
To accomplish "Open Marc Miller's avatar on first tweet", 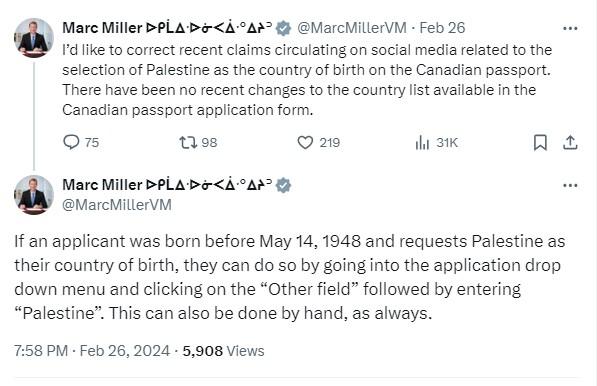I will coord(34,38).
